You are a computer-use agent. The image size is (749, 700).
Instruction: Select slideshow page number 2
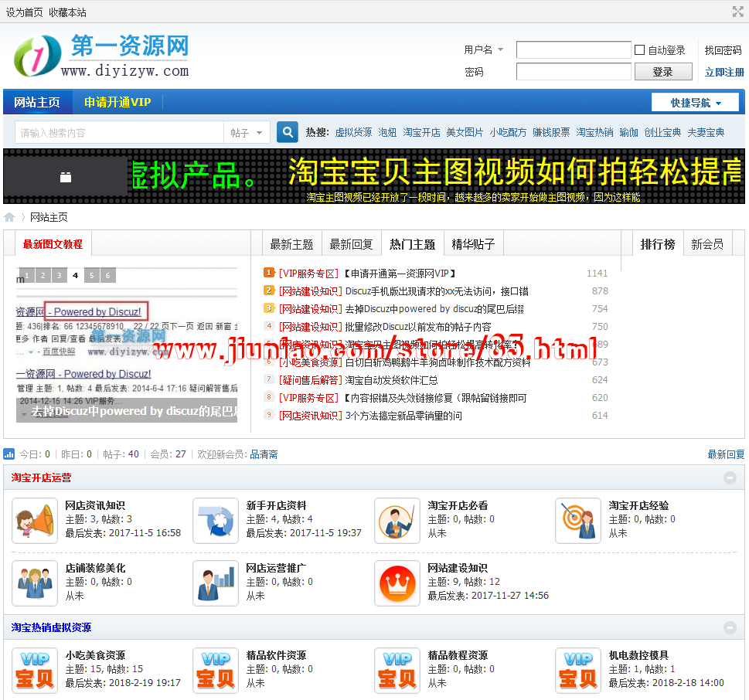pyautogui.click(x=43, y=275)
